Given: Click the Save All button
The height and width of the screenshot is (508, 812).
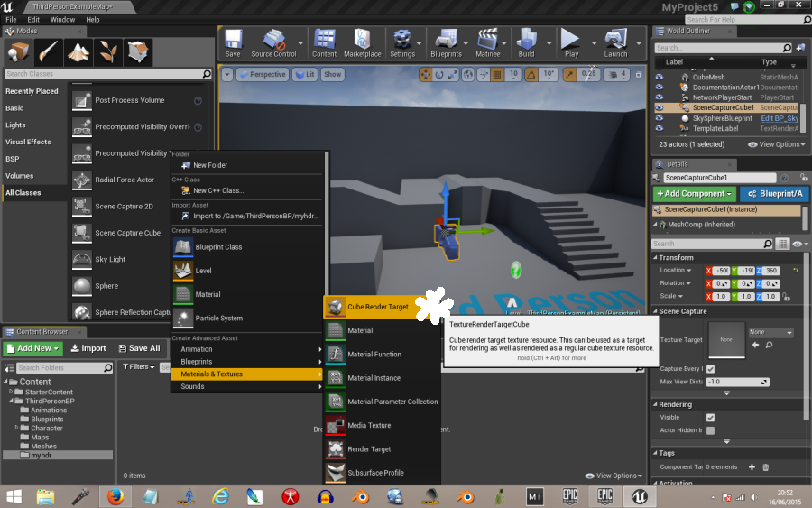Looking at the screenshot, I should coord(139,348).
